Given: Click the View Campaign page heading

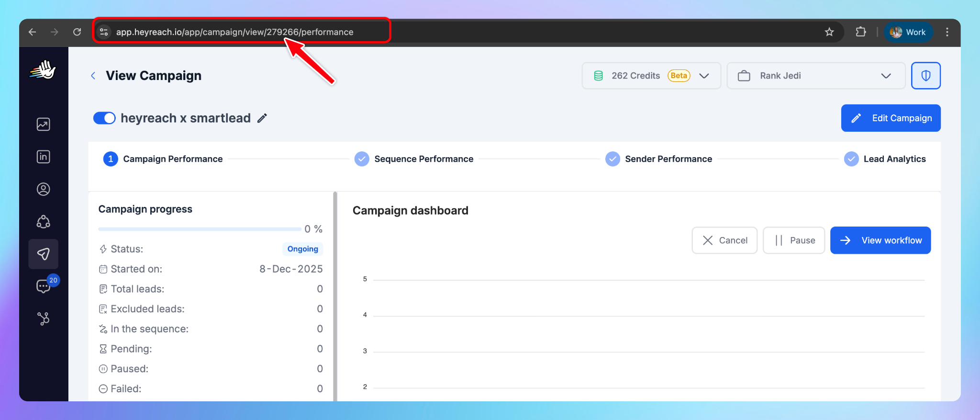Looking at the screenshot, I should tap(154, 76).
